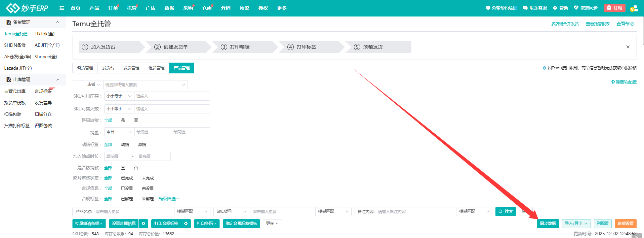Collapse the 出库管理 sidebar section
Image resolution: width=644 pixels, height=238 pixels.
click(x=58, y=79)
